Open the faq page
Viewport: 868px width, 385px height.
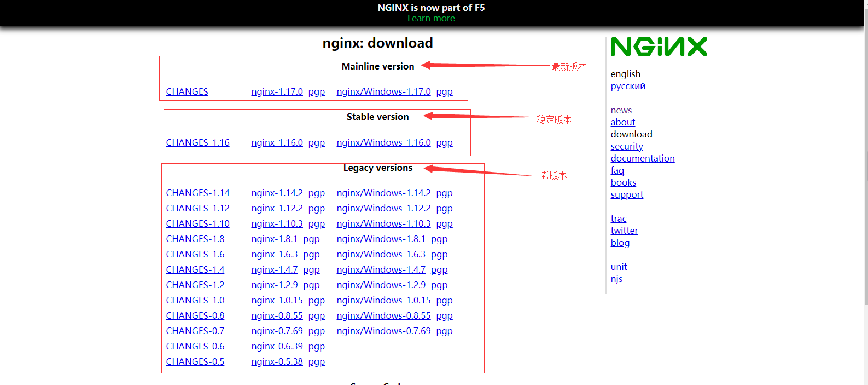pos(617,170)
